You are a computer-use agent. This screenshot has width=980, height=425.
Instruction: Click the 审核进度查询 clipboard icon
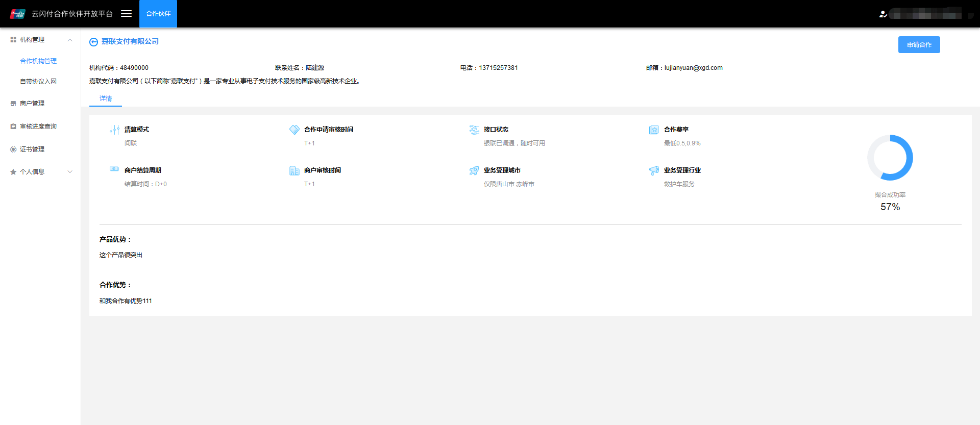coord(13,127)
